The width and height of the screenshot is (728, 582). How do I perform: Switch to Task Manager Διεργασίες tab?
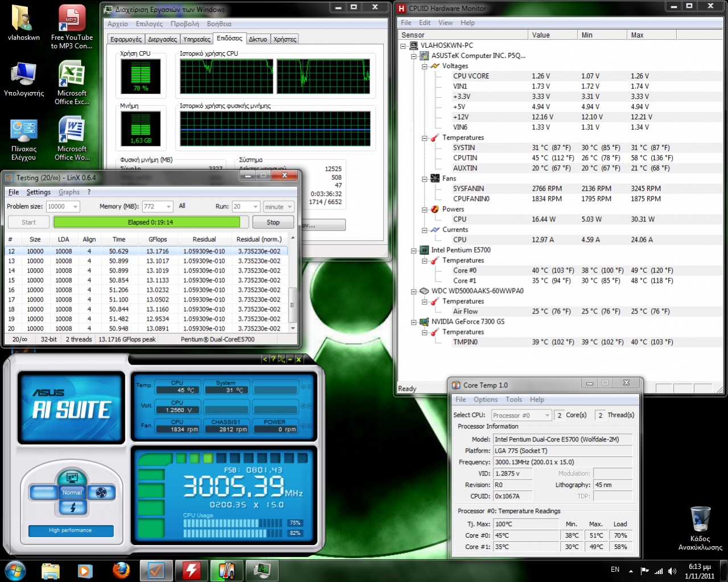(162, 39)
